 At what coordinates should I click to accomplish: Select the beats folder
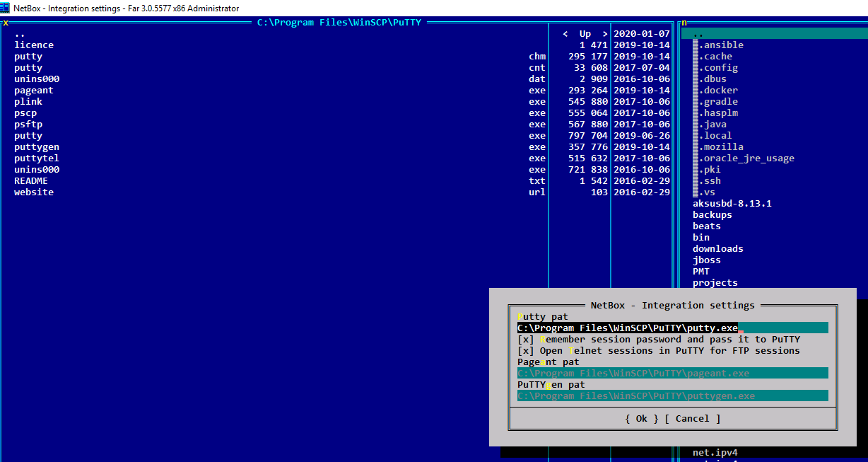tap(707, 226)
